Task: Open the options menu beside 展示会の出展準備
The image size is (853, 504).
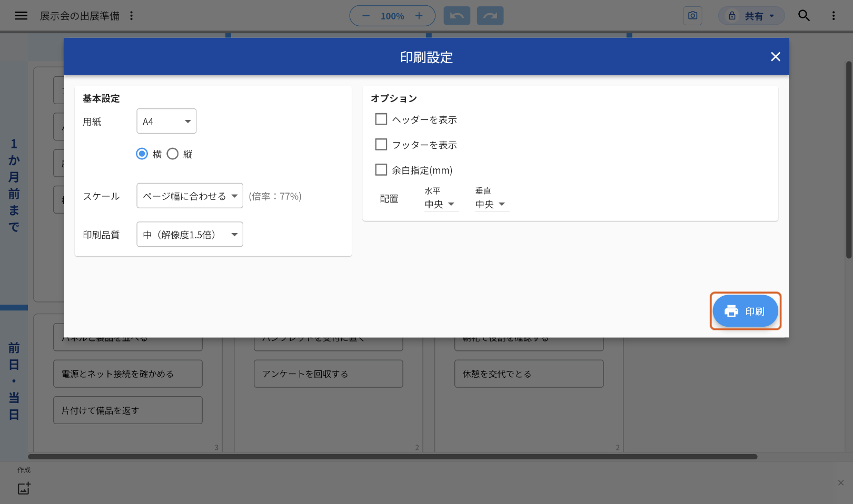Action: pos(132,16)
